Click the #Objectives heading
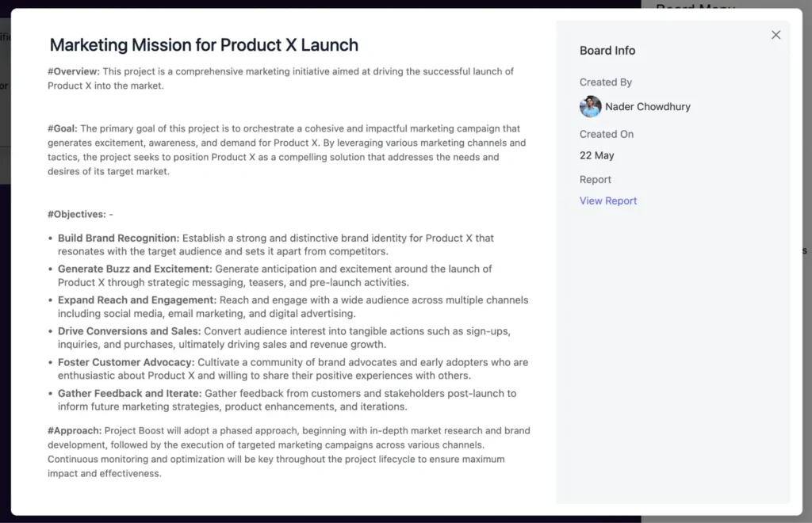Screen dimensions: 812x523 pyautogui.click(x=77, y=214)
